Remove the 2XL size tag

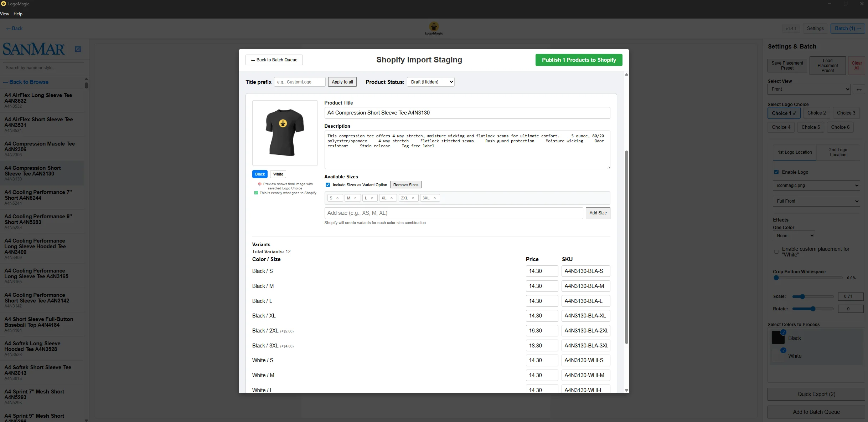pos(413,198)
